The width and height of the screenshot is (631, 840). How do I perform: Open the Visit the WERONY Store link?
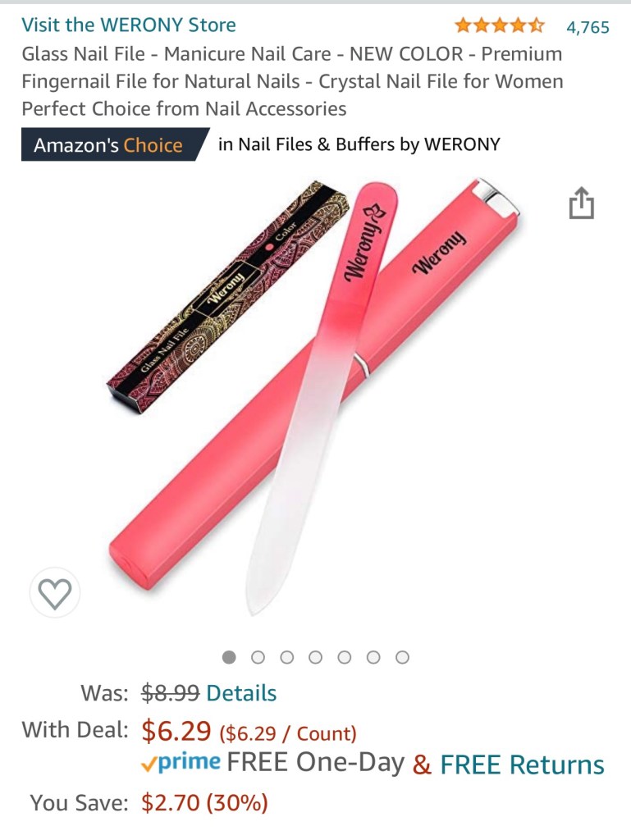click(129, 25)
